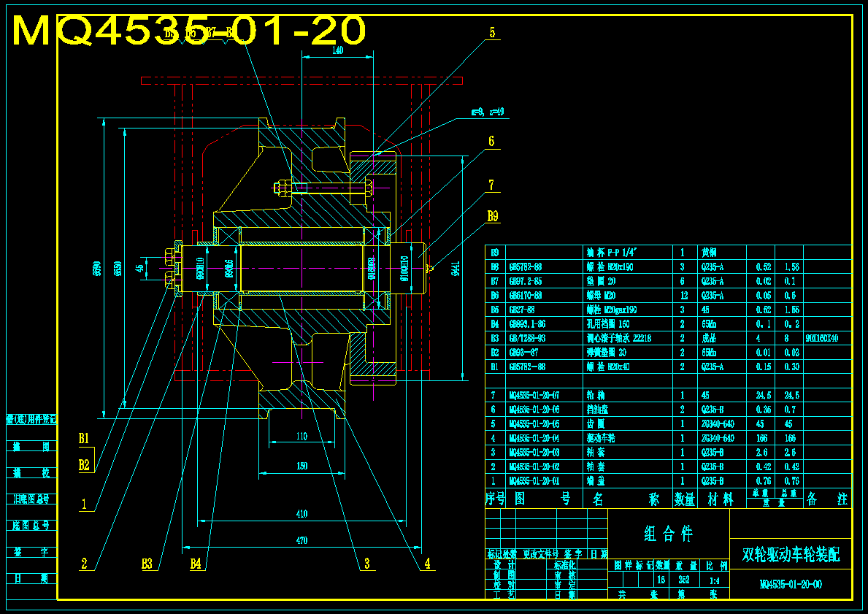Select part number 'MQ4535-01-20-07' in parts list
The width and height of the screenshot is (868, 614).
tap(534, 395)
